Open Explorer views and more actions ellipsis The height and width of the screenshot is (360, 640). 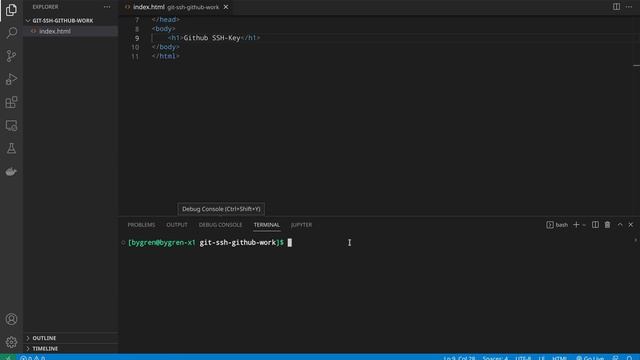(107, 7)
